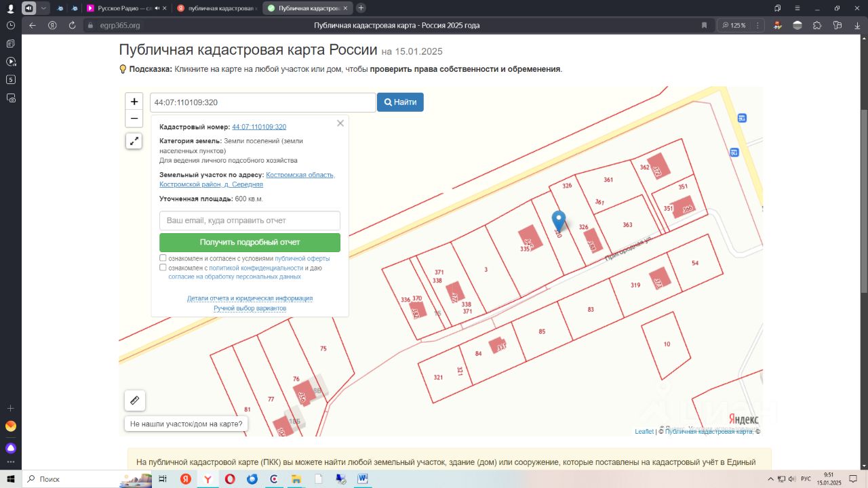
Task: Open Opera from the taskbar
Action: pyautogui.click(x=230, y=479)
